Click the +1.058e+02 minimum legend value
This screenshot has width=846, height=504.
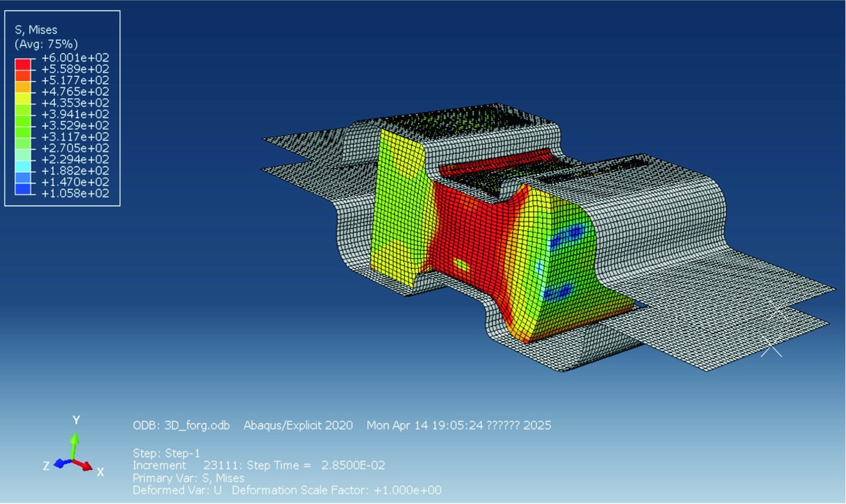75,194
